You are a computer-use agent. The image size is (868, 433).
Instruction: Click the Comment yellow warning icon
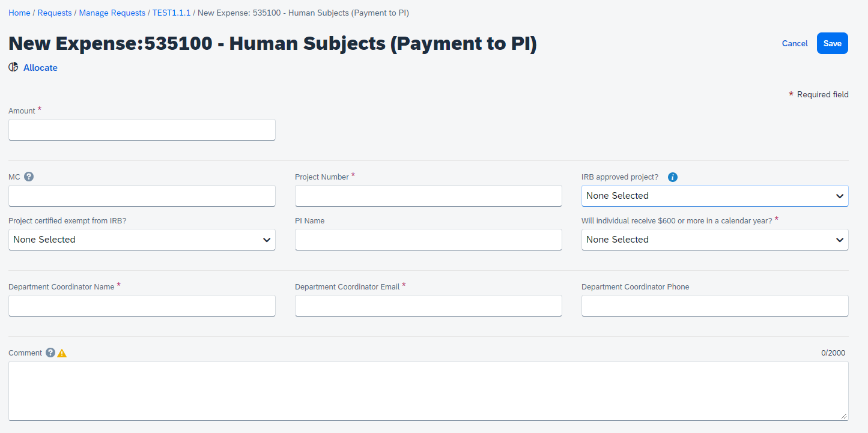pyautogui.click(x=62, y=353)
